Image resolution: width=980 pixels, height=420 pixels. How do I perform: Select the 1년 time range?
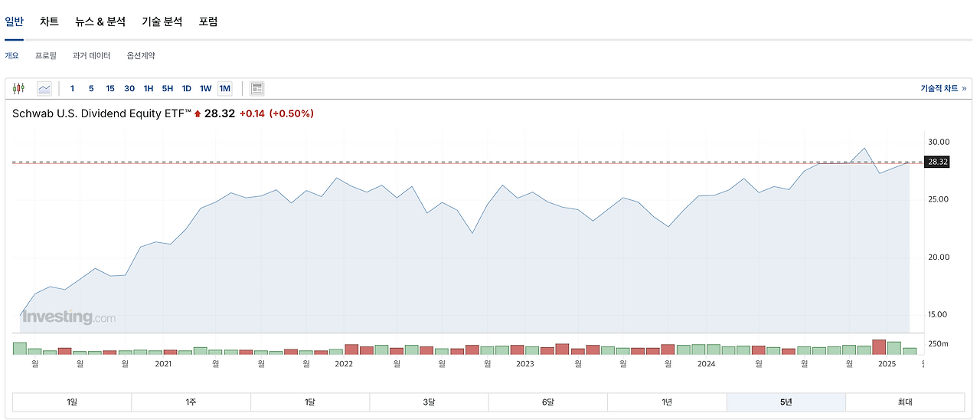pos(667,402)
